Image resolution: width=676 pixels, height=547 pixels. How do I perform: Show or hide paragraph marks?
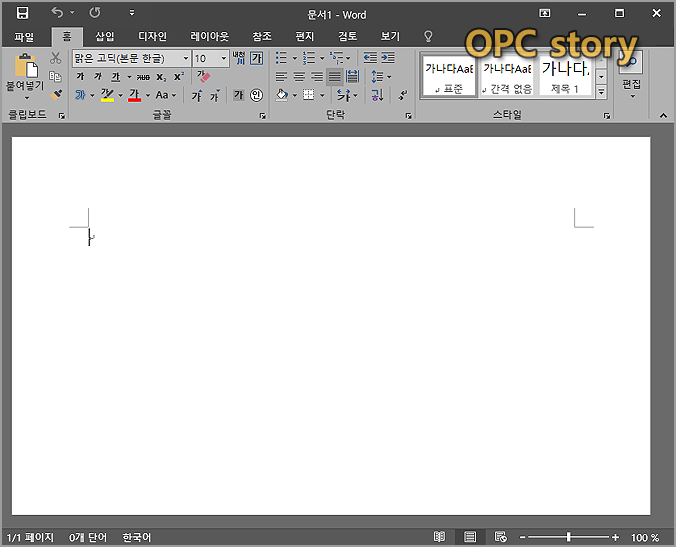pos(403,95)
